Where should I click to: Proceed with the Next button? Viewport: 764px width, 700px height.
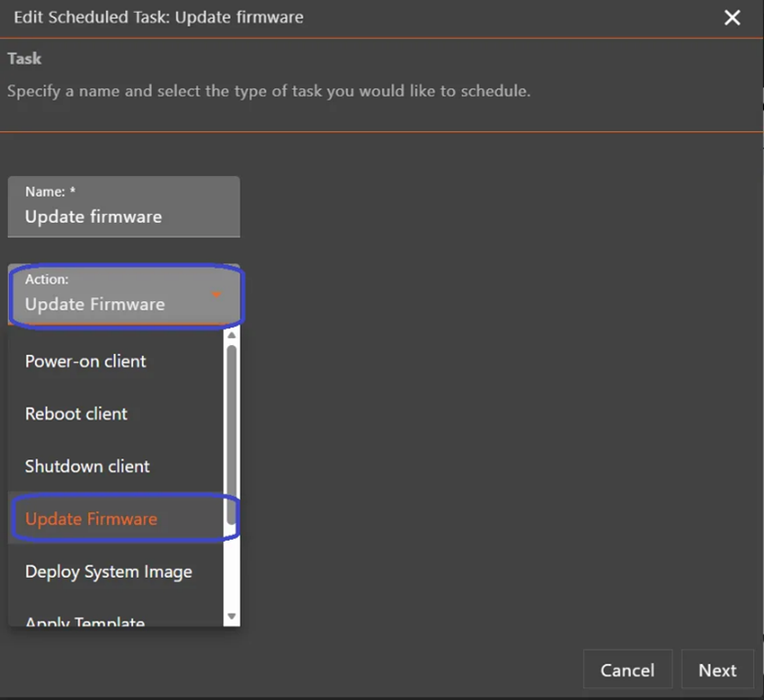point(717,670)
